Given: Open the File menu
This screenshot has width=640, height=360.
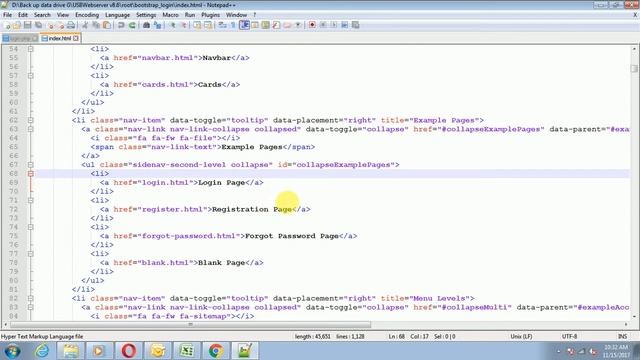Looking at the screenshot, I should click(x=7, y=15).
